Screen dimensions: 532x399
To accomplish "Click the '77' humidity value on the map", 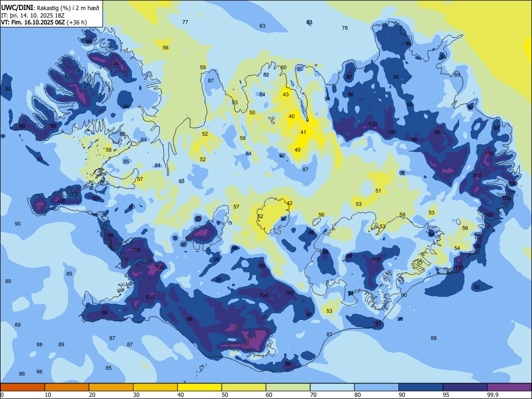I will tap(185, 22).
